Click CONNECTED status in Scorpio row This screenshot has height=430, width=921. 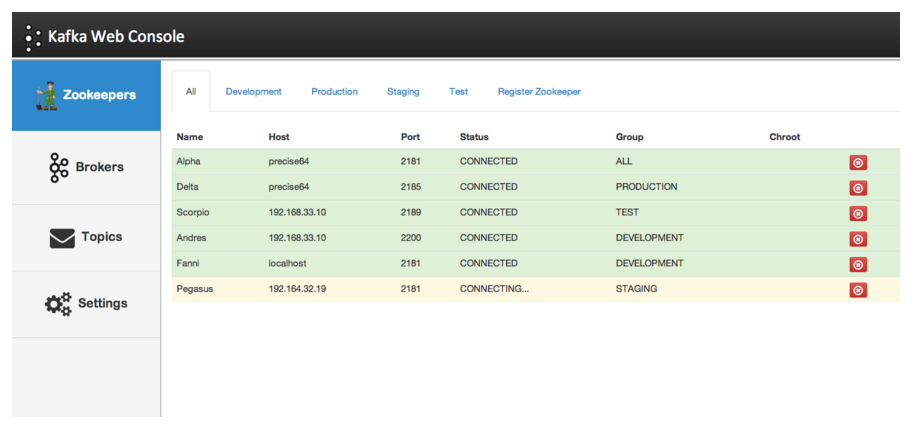489,213
